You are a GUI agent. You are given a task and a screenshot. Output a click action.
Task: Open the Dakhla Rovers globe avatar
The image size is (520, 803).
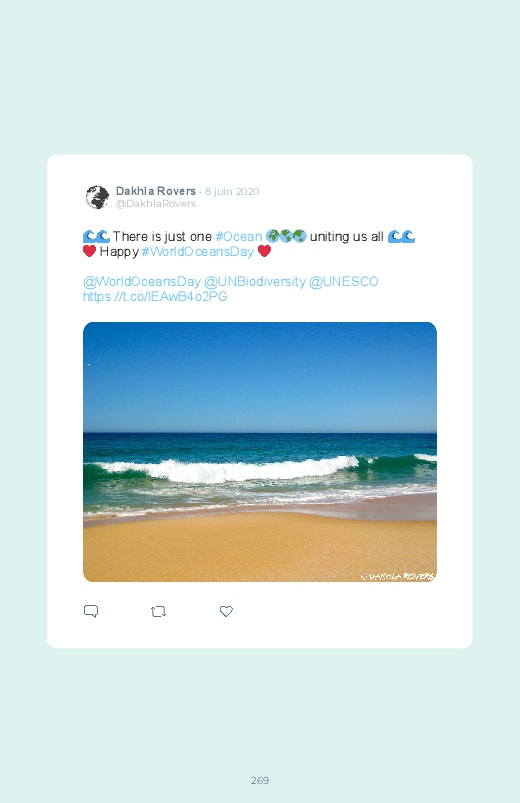[x=97, y=197]
